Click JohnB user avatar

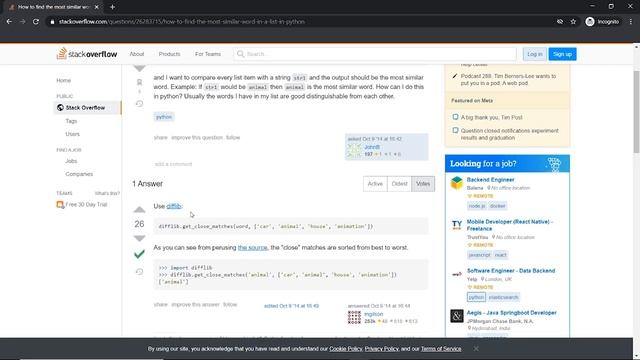(x=354, y=150)
